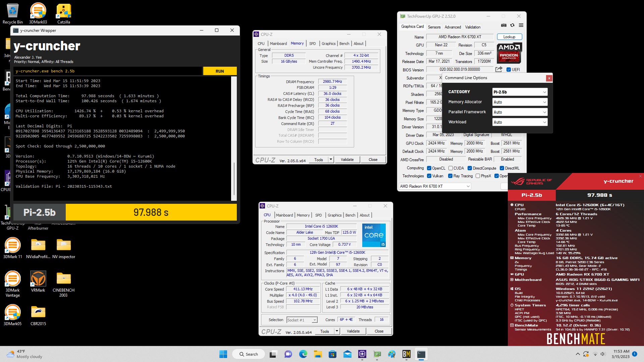The image size is (644, 362).
Task: Toggle the Vulkan checkbox
Action: tap(429, 176)
